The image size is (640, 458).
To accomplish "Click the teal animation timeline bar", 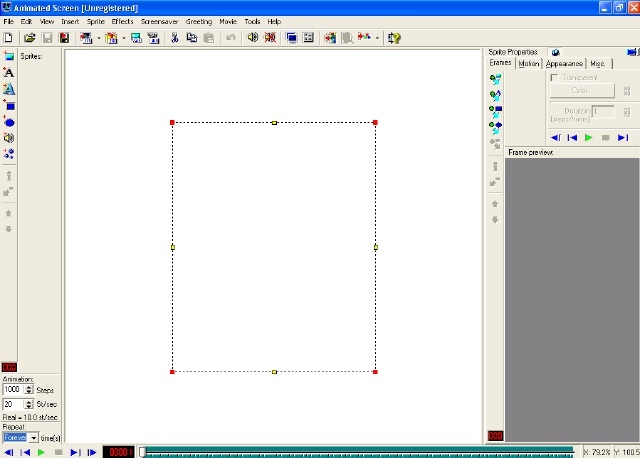I will click(360, 452).
